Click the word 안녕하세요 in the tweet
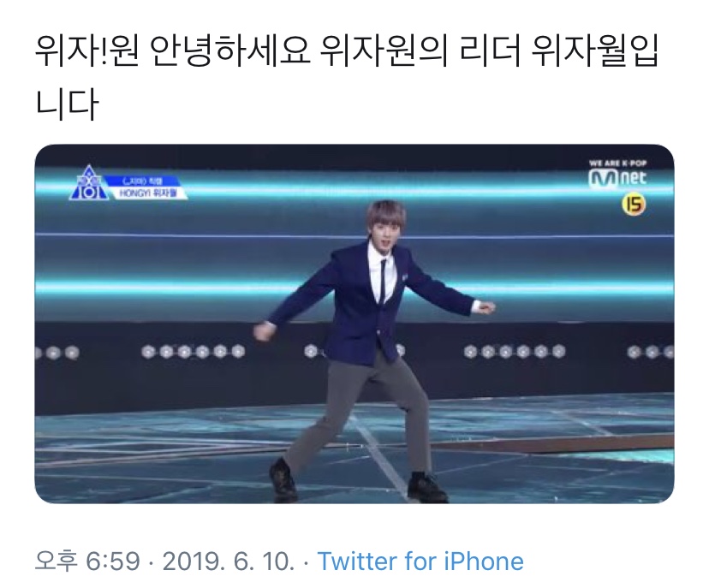Image resolution: width=709 pixels, height=588 pixels. pos(229,50)
